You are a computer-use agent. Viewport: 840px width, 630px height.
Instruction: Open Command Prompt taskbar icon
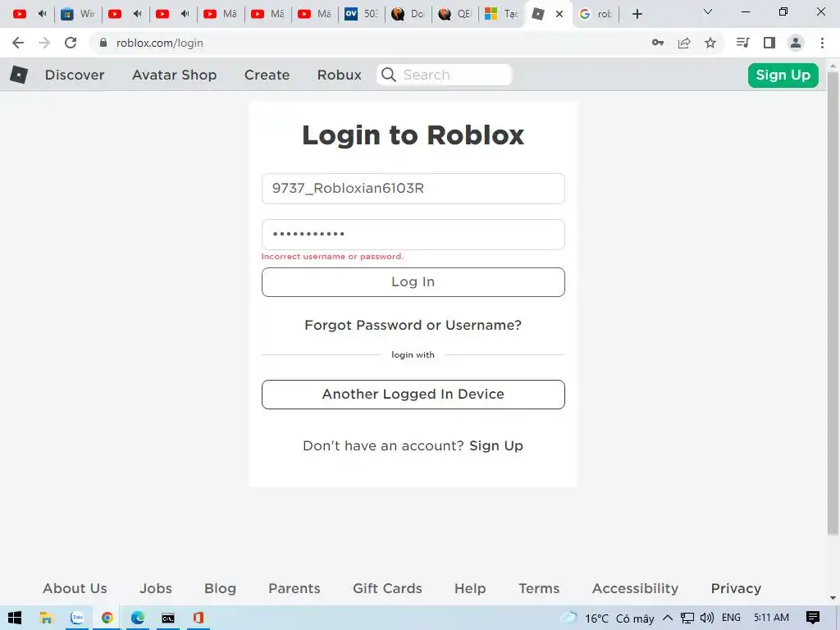[x=168, y=618]
